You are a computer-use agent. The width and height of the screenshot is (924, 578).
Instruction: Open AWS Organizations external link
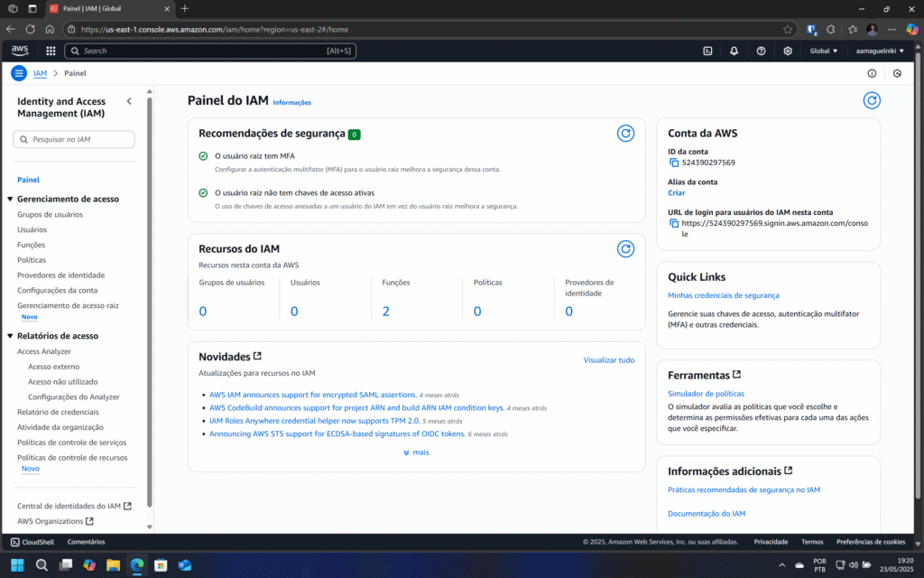coord(55,521)
